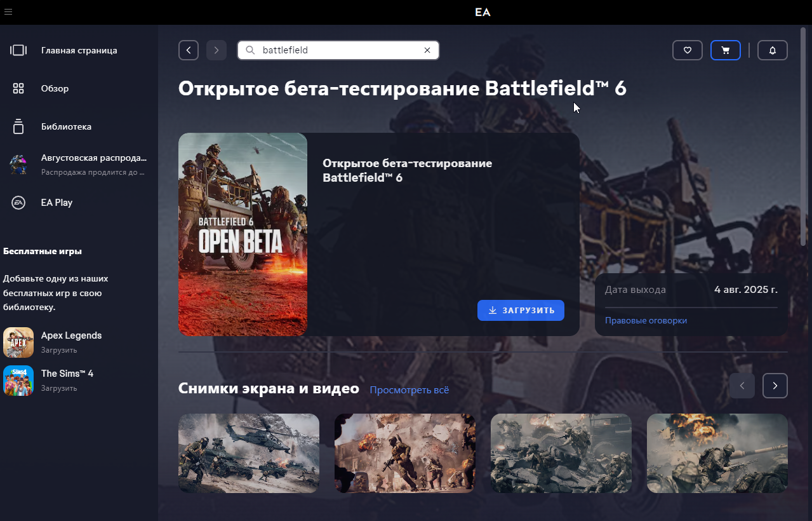Image resolution: width=812 pixels, height=521 pixels.
Task: Click Распродажа продлится до subtitle
Action: pos(93,172)
